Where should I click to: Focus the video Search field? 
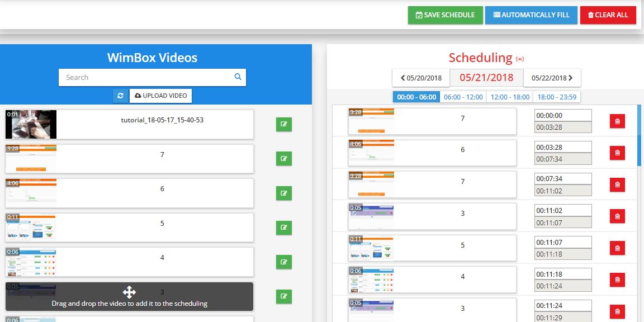(x=152, y=77)
